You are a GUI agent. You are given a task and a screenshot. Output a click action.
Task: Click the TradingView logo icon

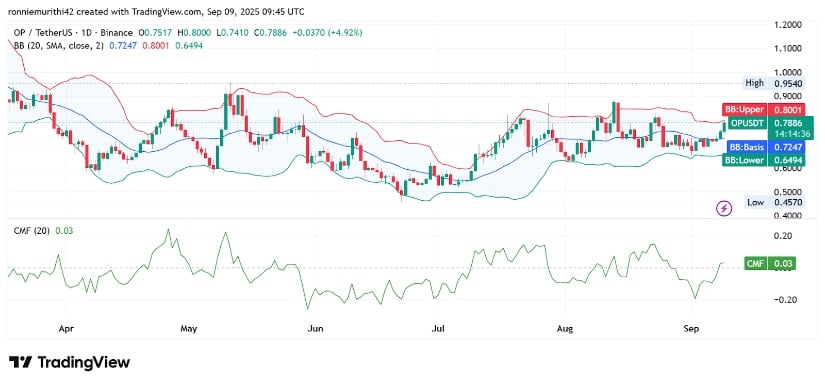pos(19,362)
